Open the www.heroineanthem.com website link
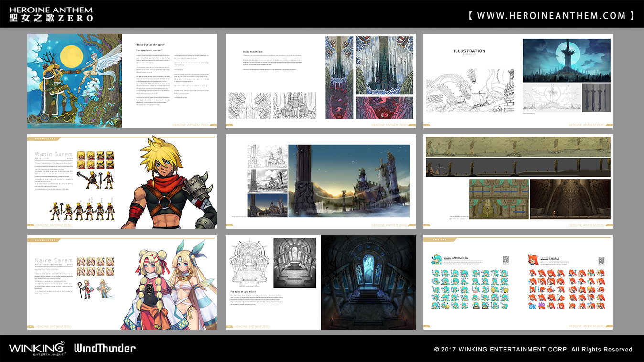 551,16
